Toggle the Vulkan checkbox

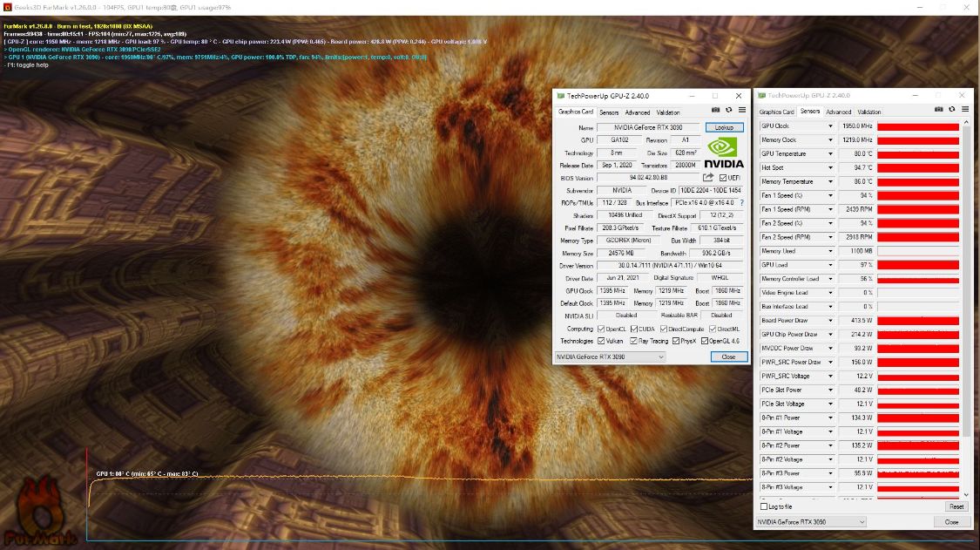tap(601, 341)
